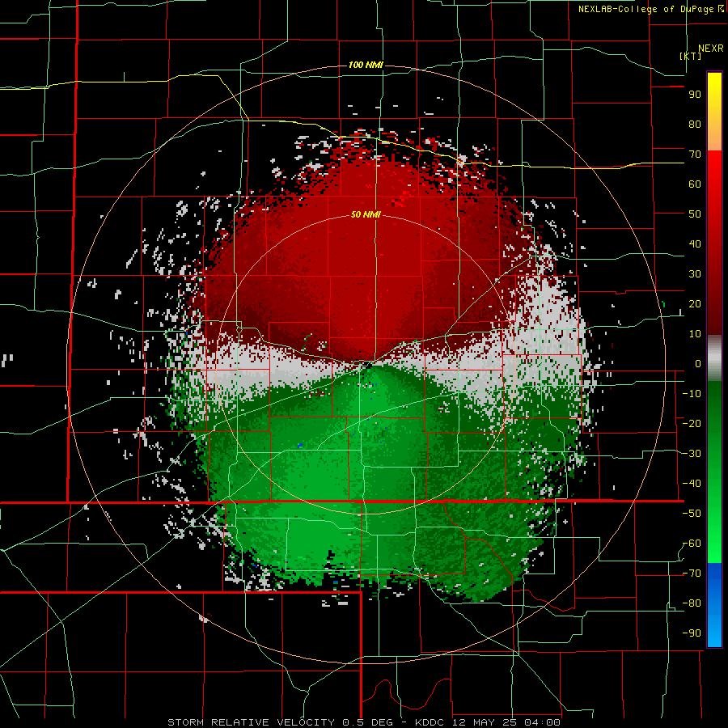
Task: Click the -20 value on the velocity scale
Action: pos(692,423)
